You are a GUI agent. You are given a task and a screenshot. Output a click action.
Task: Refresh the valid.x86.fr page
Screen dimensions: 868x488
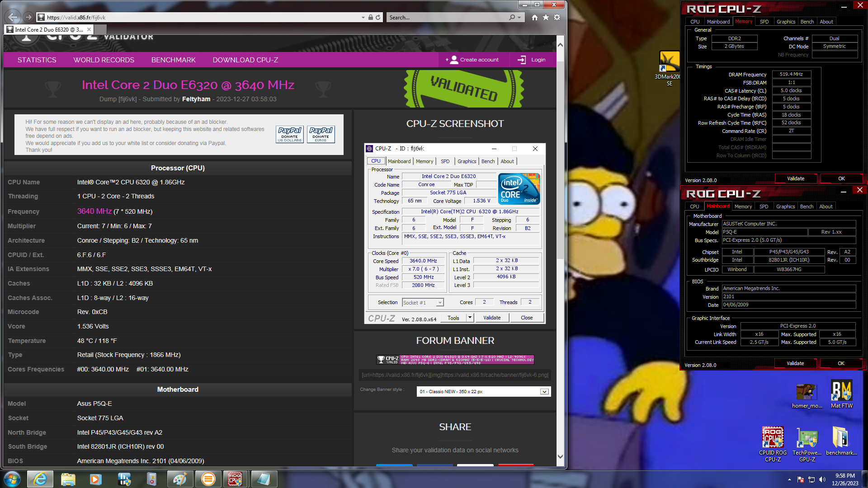click(x=378, y=17)
